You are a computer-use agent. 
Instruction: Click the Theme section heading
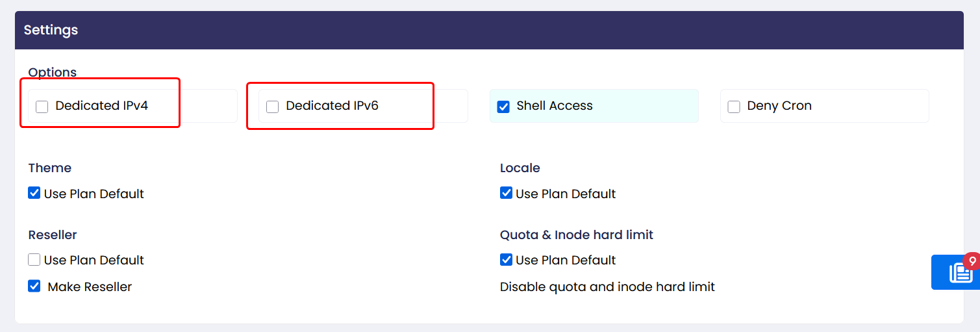50,168
